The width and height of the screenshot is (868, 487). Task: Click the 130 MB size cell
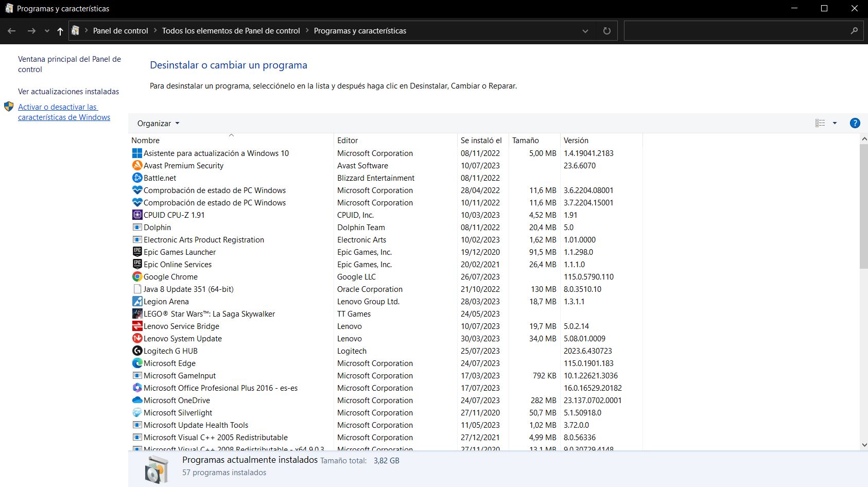coord(544,289)
